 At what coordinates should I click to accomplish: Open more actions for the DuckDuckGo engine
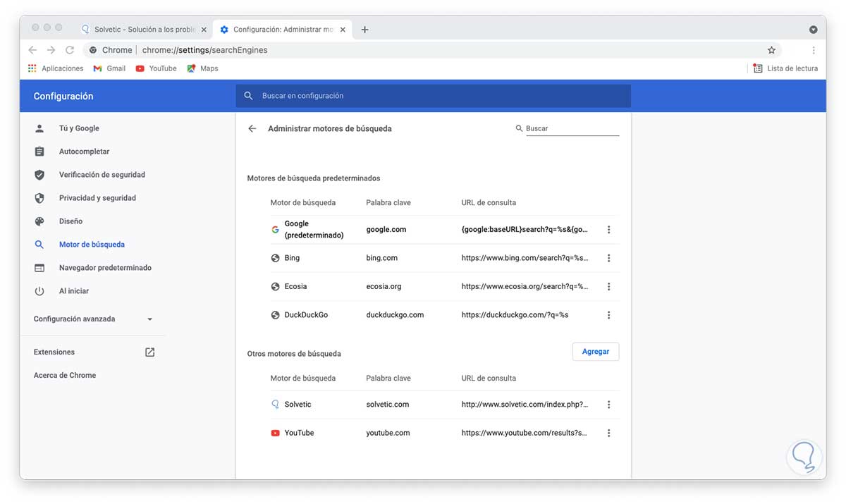(608, 315)
